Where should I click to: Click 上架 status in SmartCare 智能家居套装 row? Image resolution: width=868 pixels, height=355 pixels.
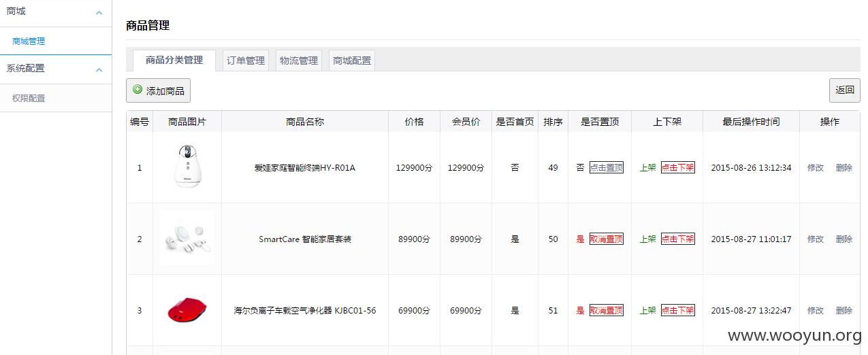[x=648, y=239]
